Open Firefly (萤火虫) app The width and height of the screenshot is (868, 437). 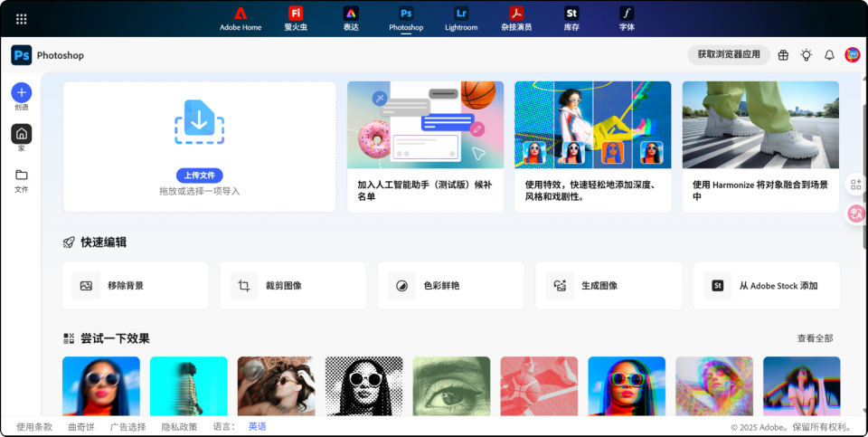296,19
